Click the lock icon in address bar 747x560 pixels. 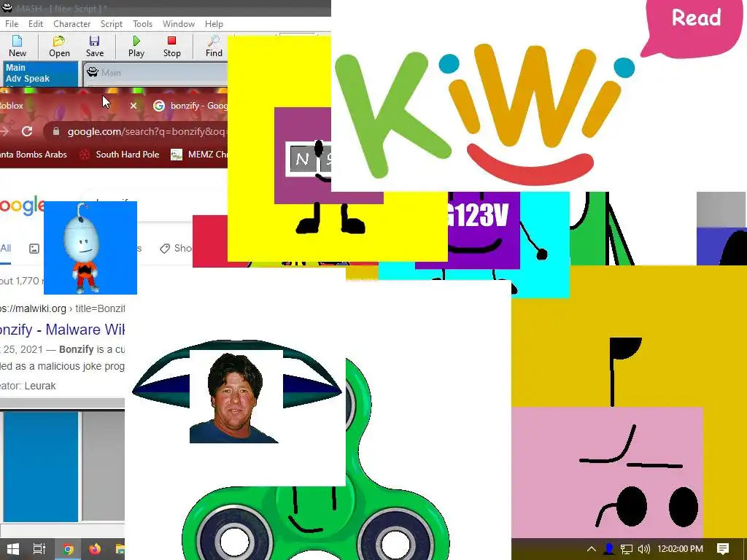point(56,131)
